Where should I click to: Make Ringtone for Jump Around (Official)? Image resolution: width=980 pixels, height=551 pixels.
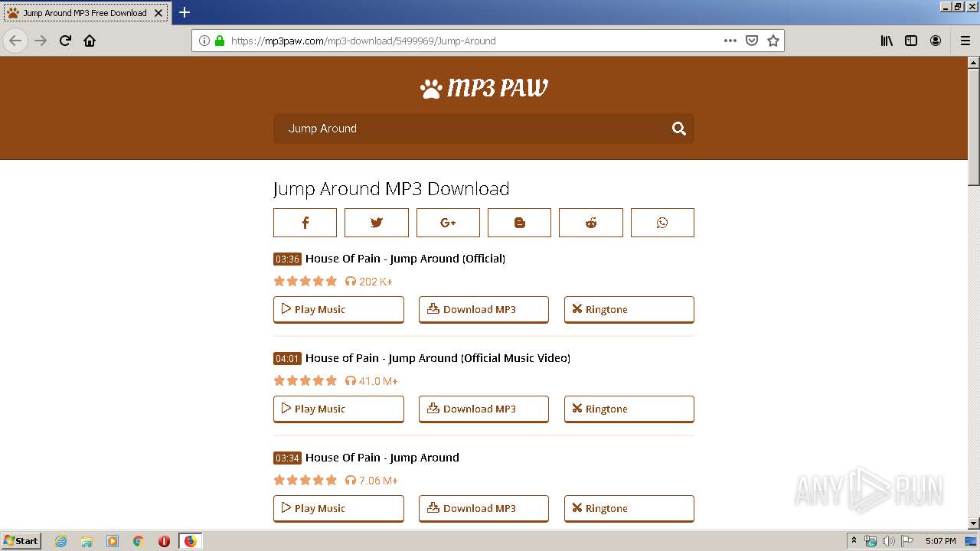click(629, 309)
